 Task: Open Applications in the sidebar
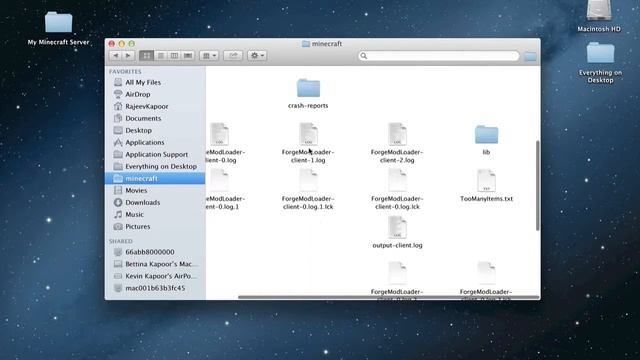pos(155,142)
